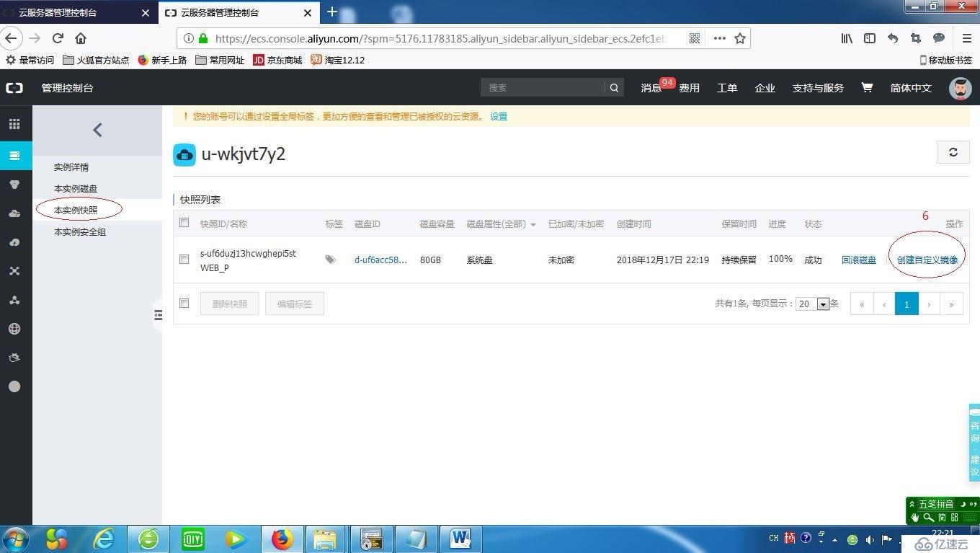Go to next page with › arrow
Screen dimensions: 980x553
pos(929,304)
